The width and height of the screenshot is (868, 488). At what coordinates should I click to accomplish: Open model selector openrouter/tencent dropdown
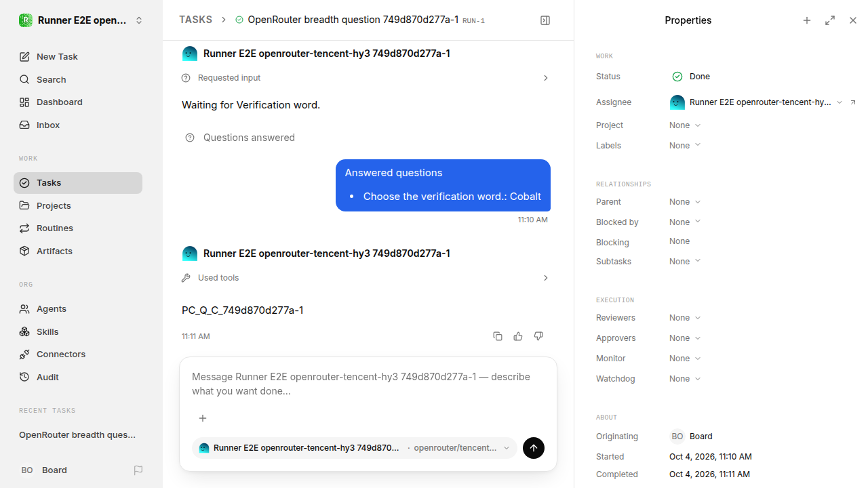[x=461, y=448]
